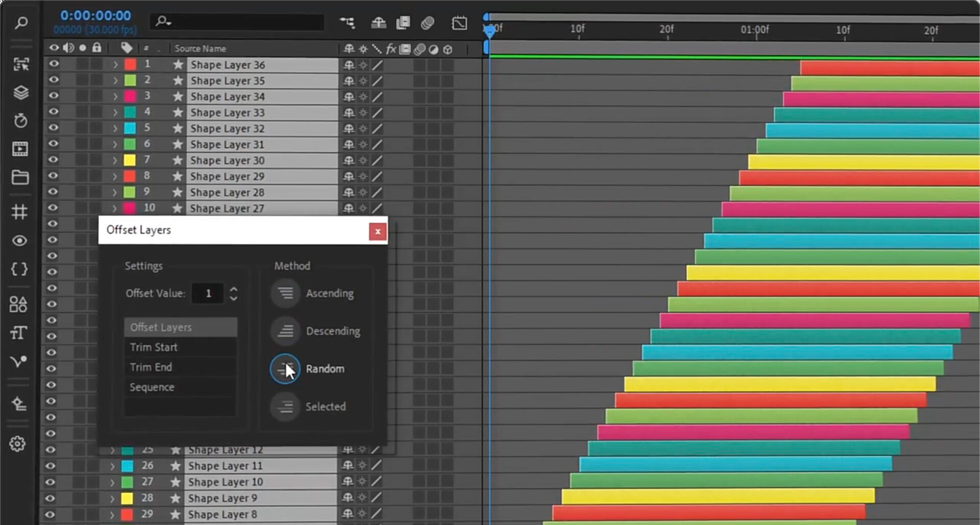Choose the Descending method icon

(x=285, y=331)
